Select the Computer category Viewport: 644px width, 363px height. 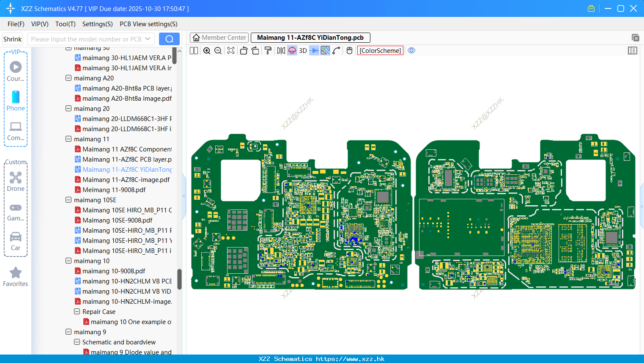pos(16,131)
